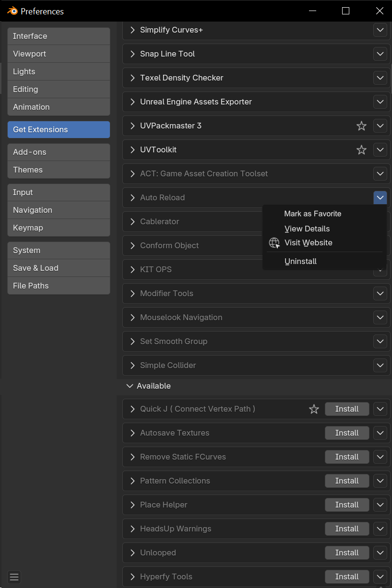
Task: Open the options dropdown for Unreal Engine Assets Exporter
Action: click(x=380, y=102)
